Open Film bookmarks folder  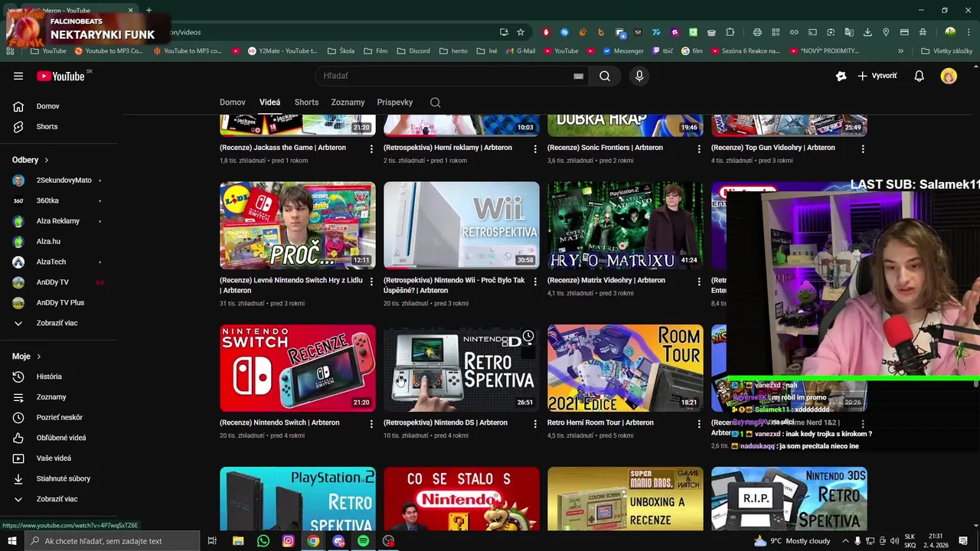click(x=376, y=51)
